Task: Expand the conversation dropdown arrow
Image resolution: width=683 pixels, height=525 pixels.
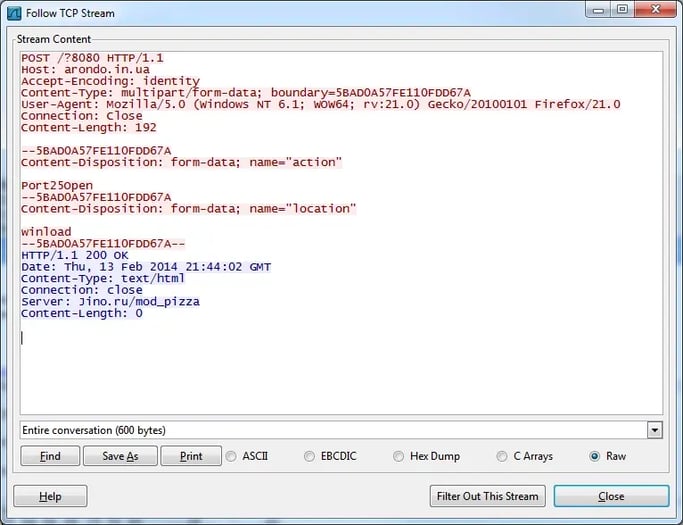Action: pyautogui.click(x=654, y=430)
